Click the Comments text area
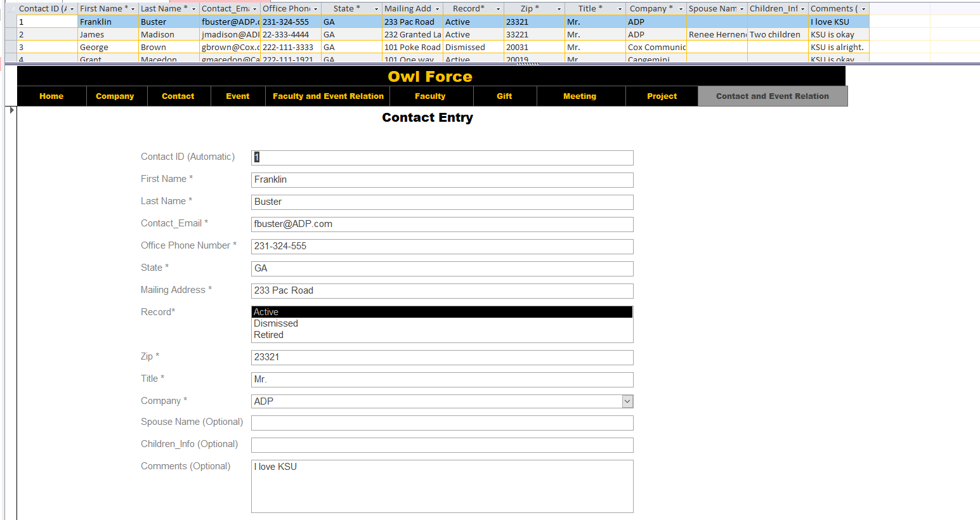Image resolution: width=980 pixels, height=520 pixels. (x=442, y=486)
